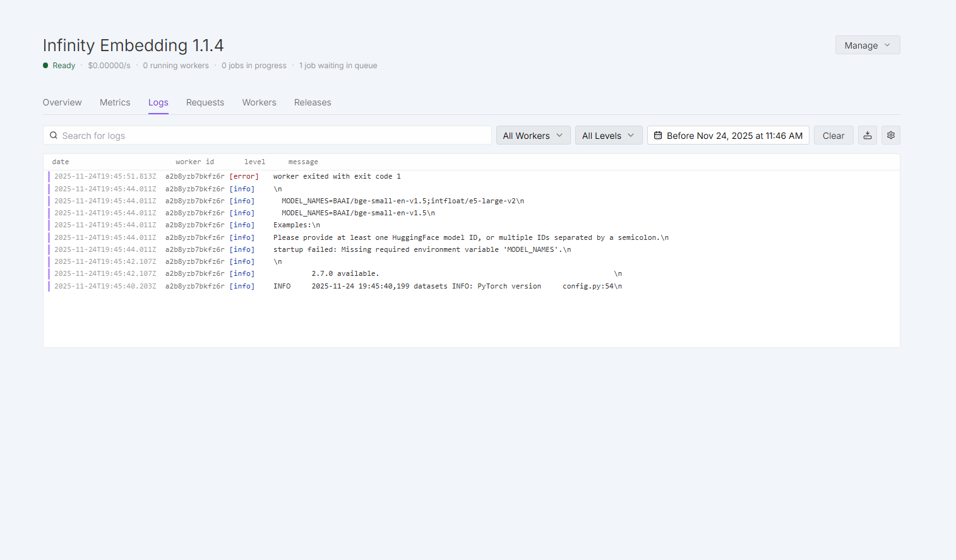Open the Before Nov 24, 2025 date picker
This screenshot has height=560, width=956.
728,135
